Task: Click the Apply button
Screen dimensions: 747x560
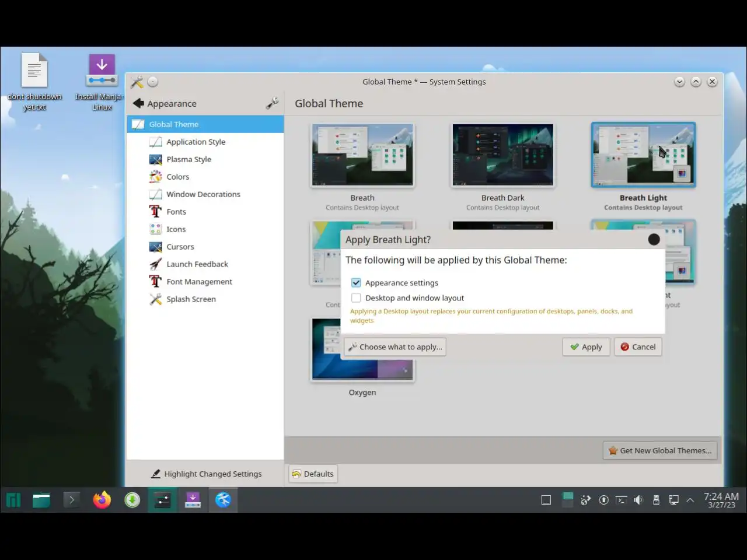Action: (x=586, y=346)
